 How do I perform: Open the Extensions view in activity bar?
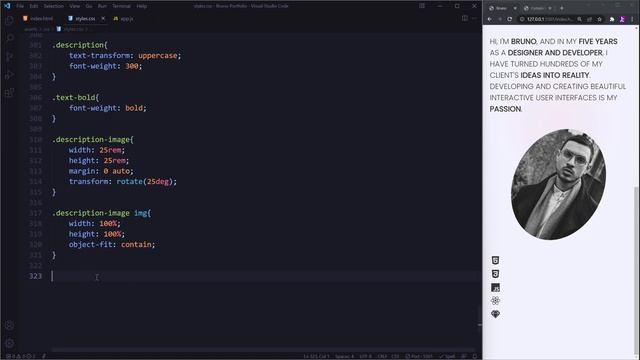pyautogui.click(x=9, y=93)
